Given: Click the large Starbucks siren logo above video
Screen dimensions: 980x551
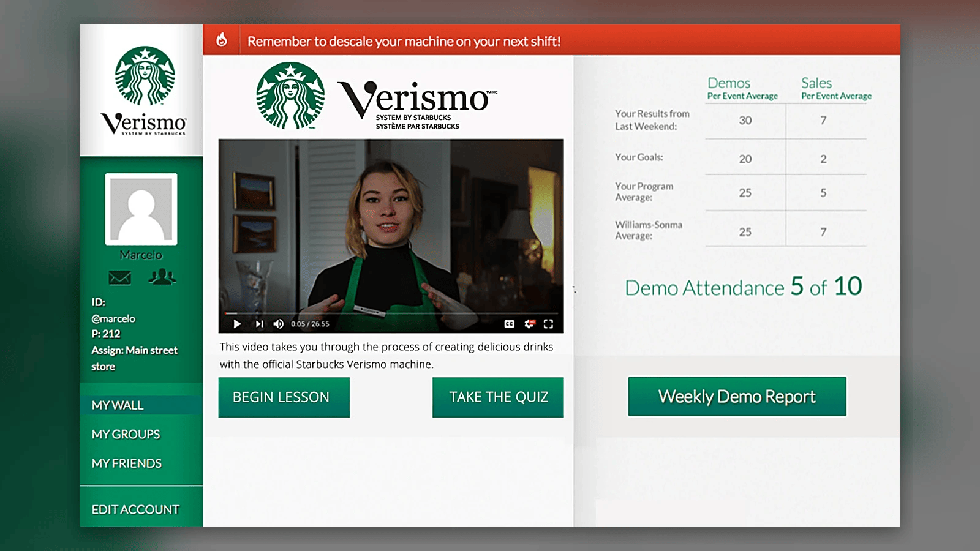Looking at the screenshot, I should 290,96.
